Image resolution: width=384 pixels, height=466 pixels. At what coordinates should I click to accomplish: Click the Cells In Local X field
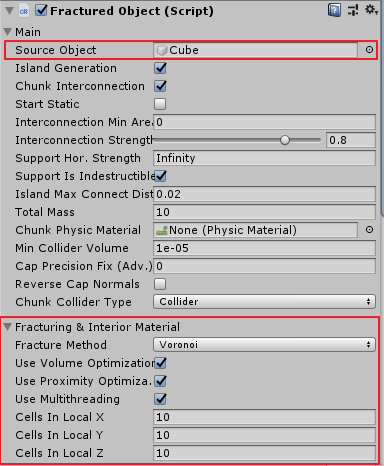pyautogui.click(x=264, y=417)
